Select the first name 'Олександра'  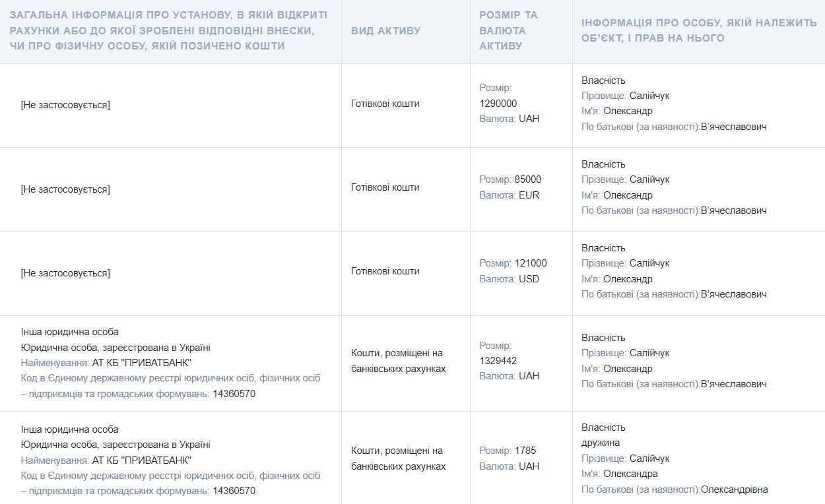pyautogui.click(x=630, y=474)
